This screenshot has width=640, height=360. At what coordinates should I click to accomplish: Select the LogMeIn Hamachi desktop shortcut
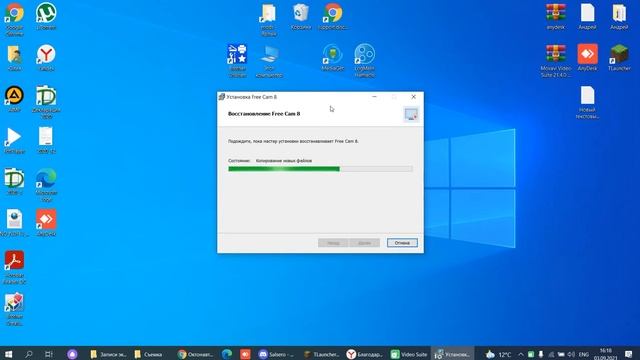tap(364, 60)
